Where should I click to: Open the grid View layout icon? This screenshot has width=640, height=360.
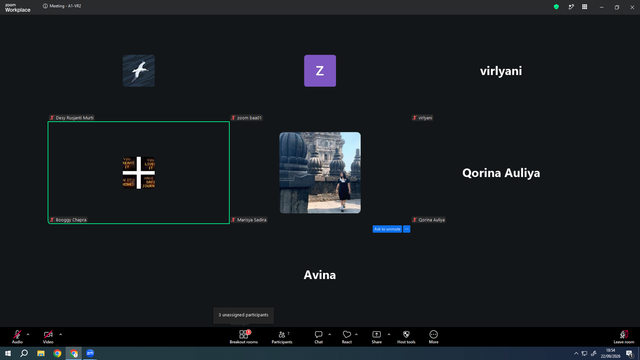pyautogui.click(x=584, y=7)
